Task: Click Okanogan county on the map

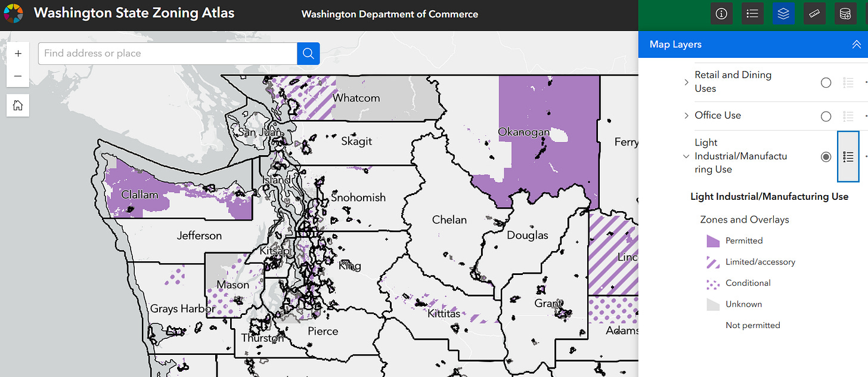Action: (524, 132)
